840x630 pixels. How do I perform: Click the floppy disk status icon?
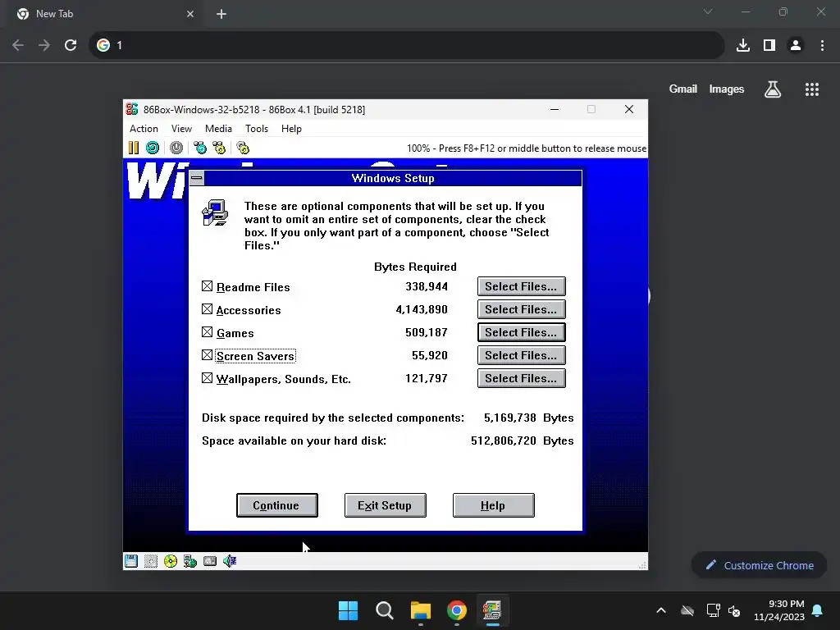(131, 561)
